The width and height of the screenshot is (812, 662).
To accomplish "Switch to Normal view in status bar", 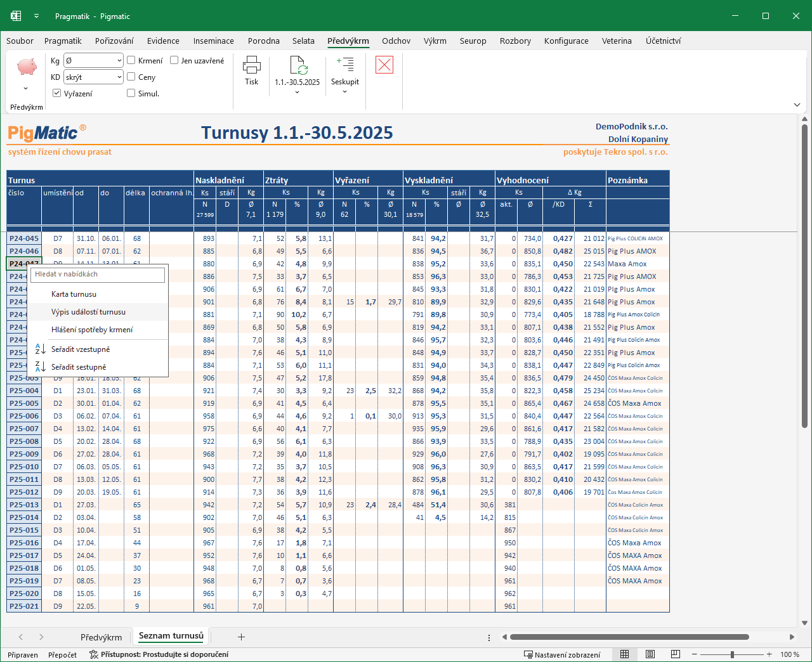I will coord(625,654).
